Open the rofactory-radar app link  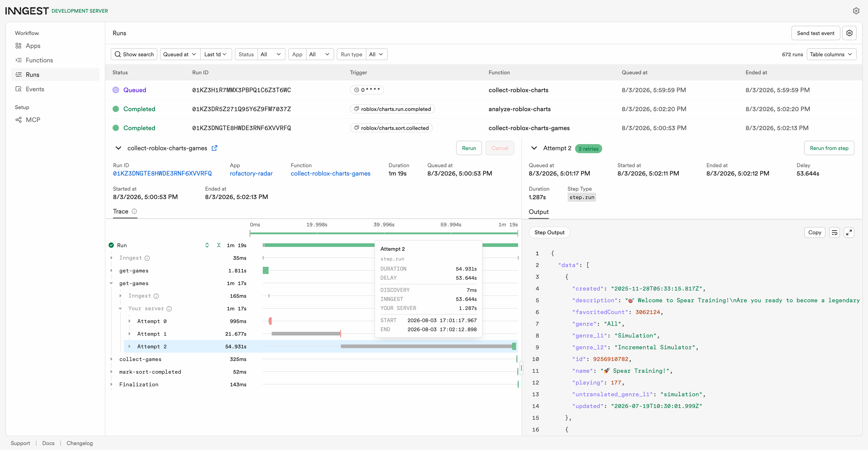click(251, 173)
